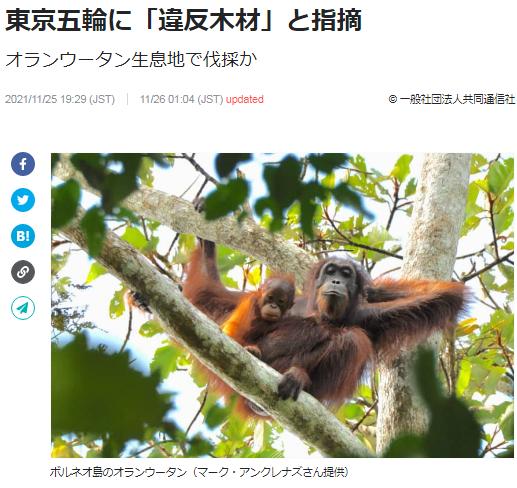Click the headline 東京五輪に「違反木材」と指摘
The height and width of the screenshot is (488, 517).
pos(183,20)
